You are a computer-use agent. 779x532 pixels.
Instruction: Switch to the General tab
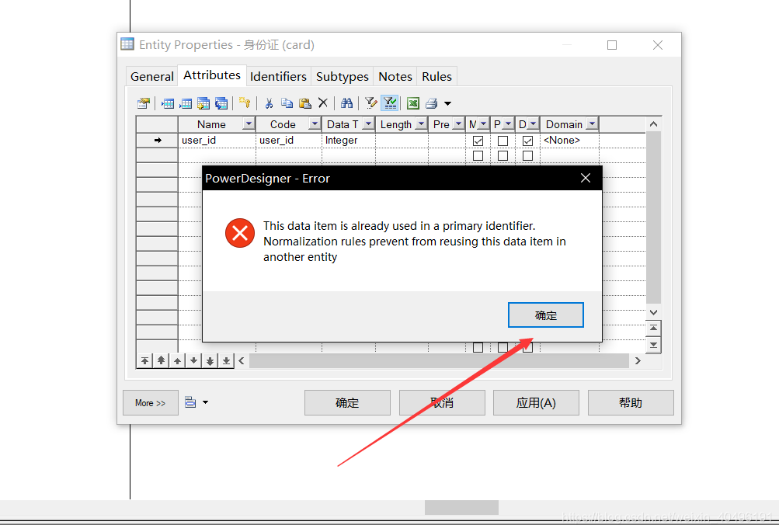point(152,76)
